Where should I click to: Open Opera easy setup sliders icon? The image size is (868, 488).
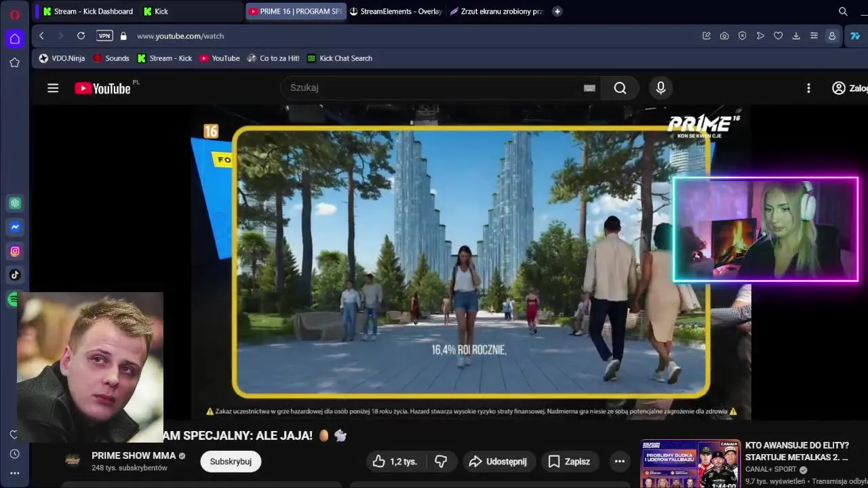coord(814,36)
